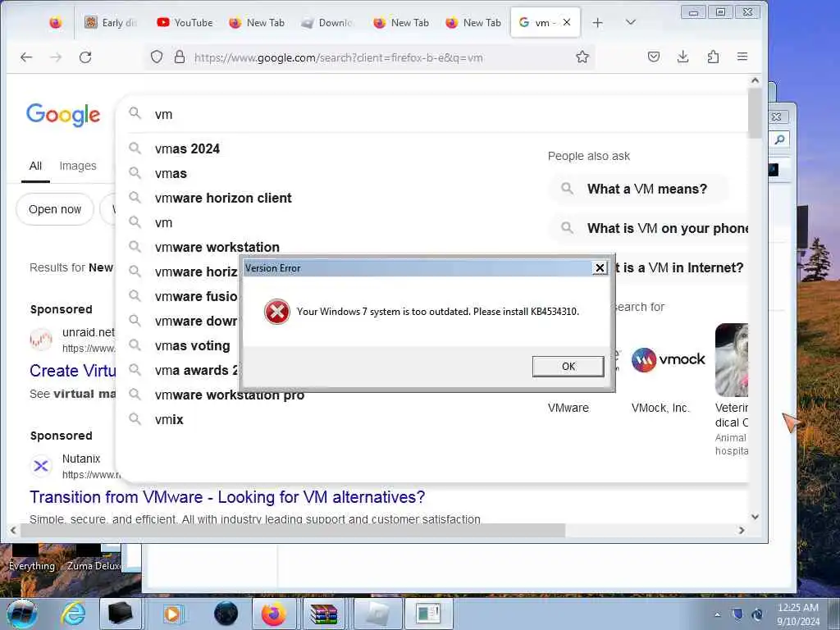Image resolution: width=840 pixels, height=630 pixels.
Task: Click the vertical scrollbar up arrow
Action: [755, 80]
